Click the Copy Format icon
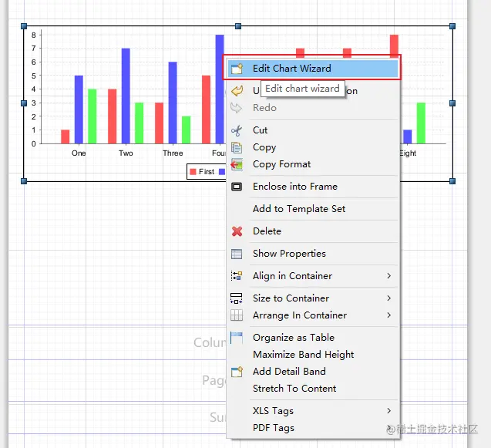 pyautogui.click(x=237, y=164)
